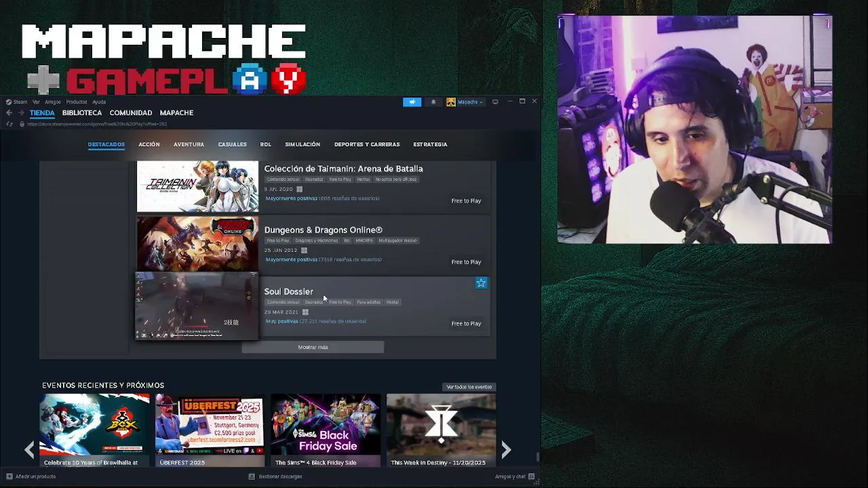
Task: Click the download icon for Gestionar descargas
Action: [x=252, y=476]
